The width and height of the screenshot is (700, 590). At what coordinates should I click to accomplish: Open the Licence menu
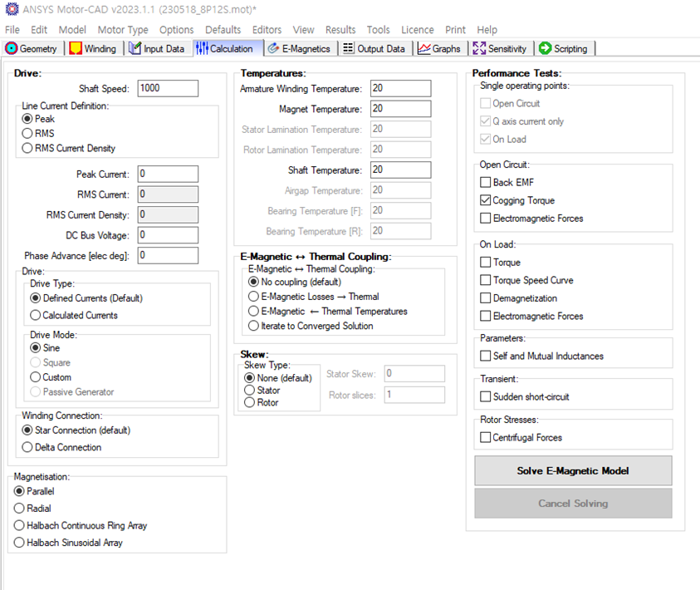pos(418,29)
